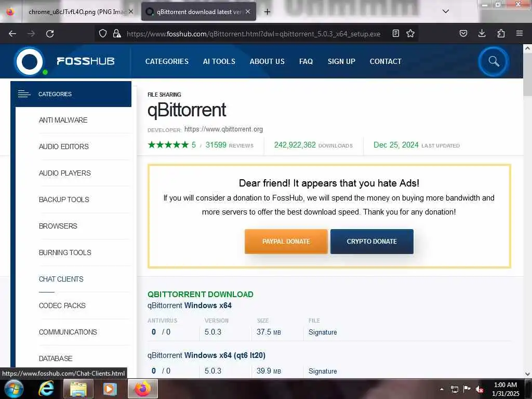This screenshot has width=532, height=399.
Task: Open the Firefox downloads panel icon
Action: pos(482,33)
